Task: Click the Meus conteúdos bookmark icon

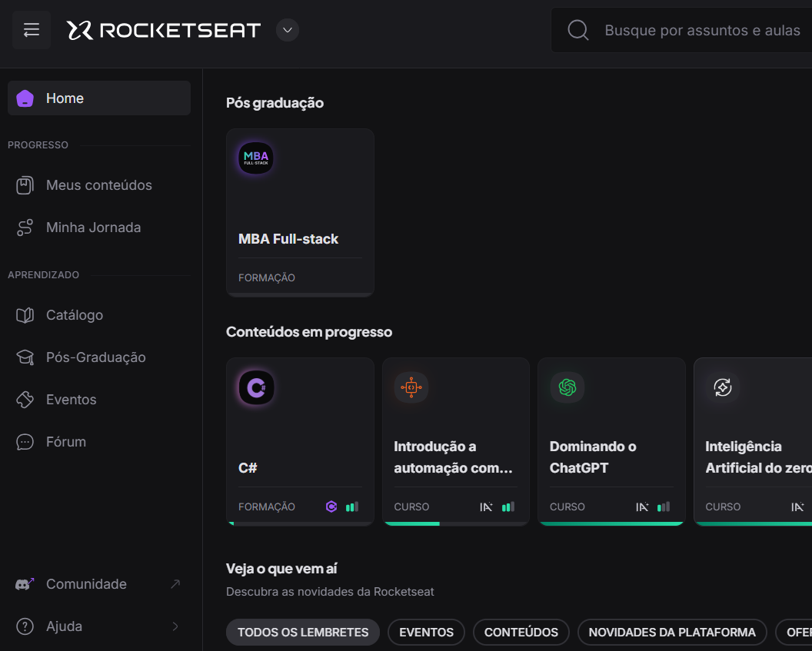Action: click(x=25, y=185)
